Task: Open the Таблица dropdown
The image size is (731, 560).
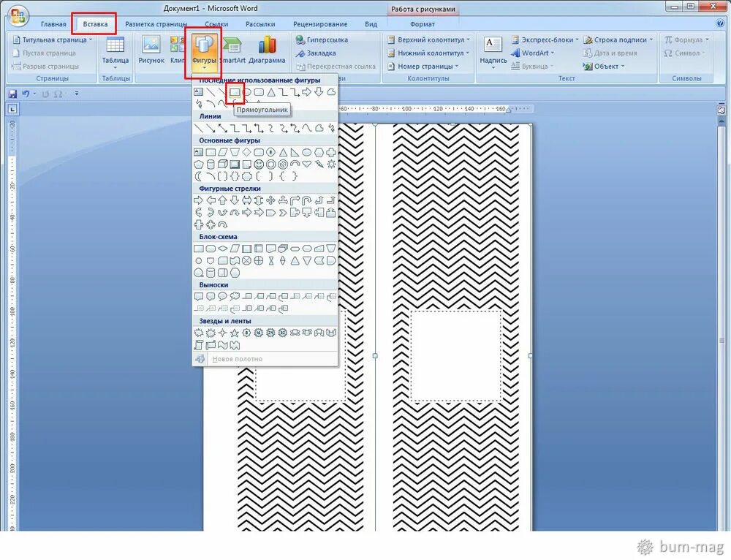Action: [x=115, y=52]
